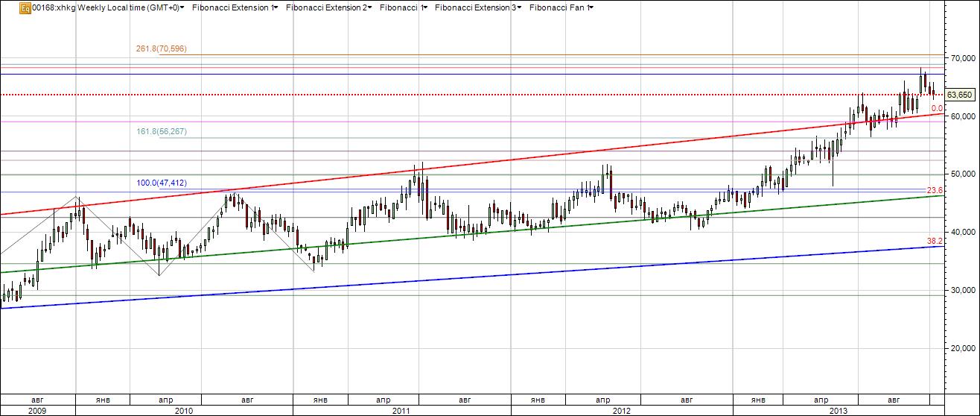Click the 38.2 fan level label
Viewport: 980px width, 416px height.
(935, 241)
